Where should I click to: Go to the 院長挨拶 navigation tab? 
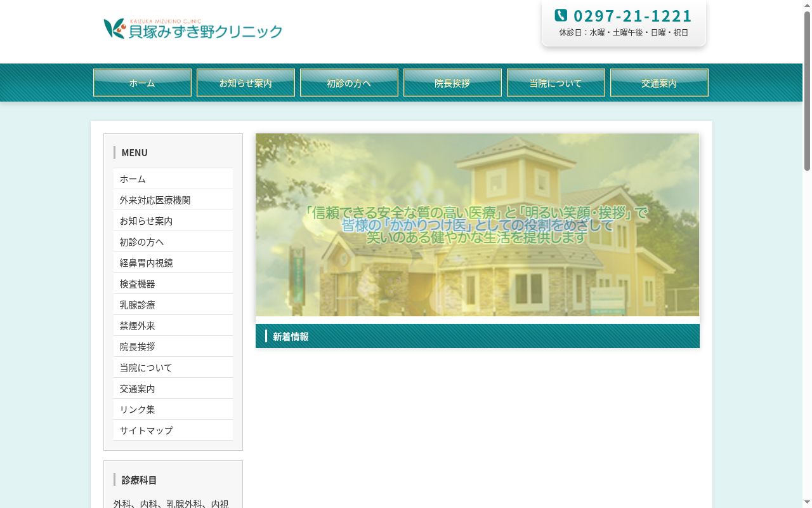pos(452,83)
